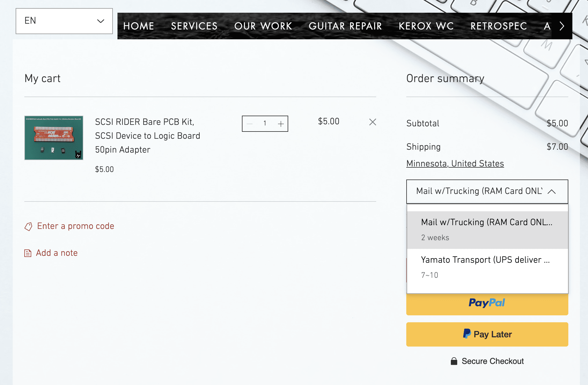Click the Pay Later button
The width and height of the screenshot is (588, 385).
[x=487, y=334]
